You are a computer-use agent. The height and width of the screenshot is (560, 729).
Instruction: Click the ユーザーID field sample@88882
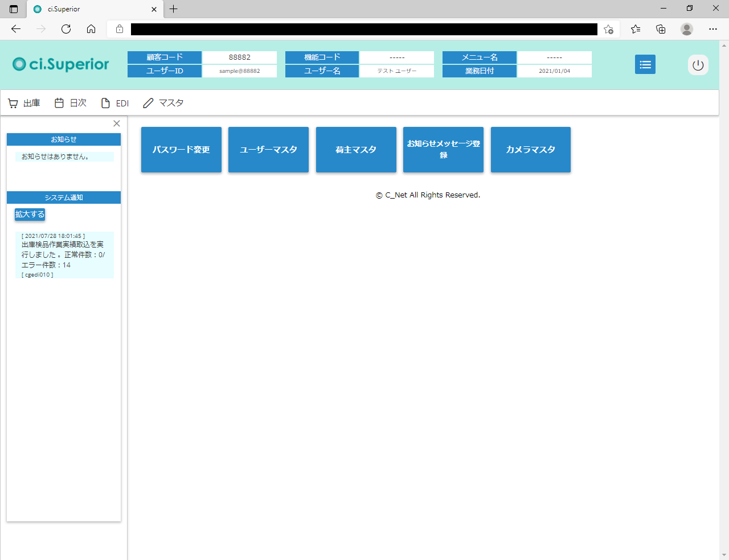click(240, 71)
